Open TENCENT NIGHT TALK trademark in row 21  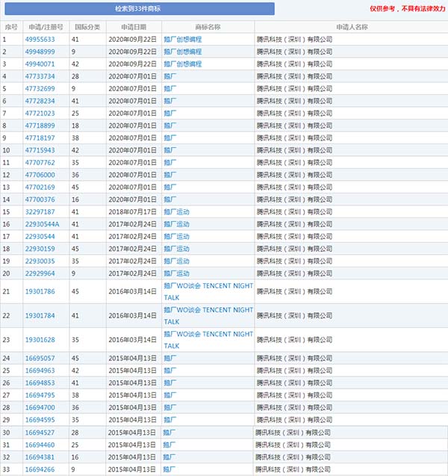208,291
